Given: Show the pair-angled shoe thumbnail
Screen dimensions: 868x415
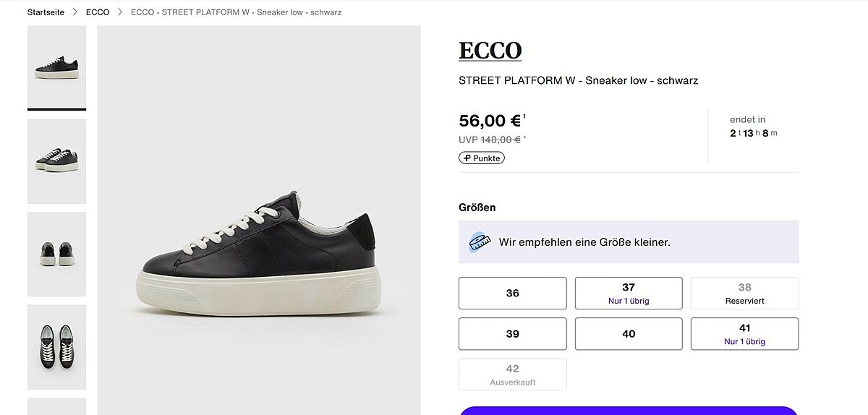Looking at the screenshot, I should (56, 161).
